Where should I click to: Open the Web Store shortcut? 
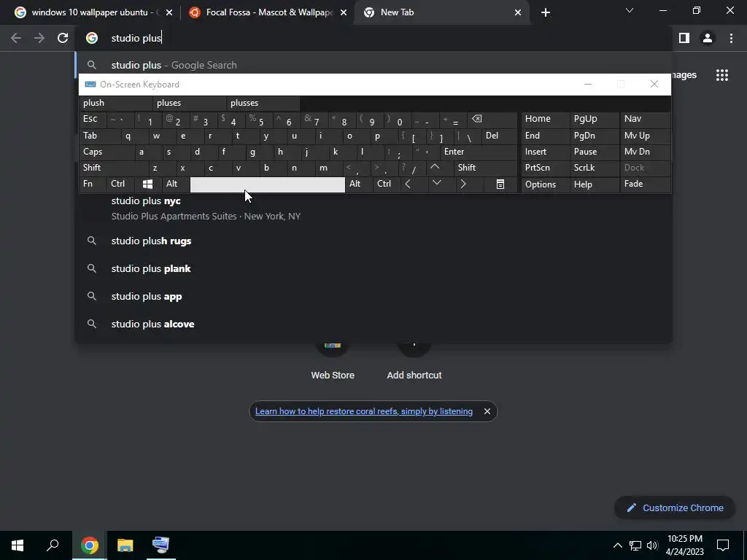(x=333, y=361)
